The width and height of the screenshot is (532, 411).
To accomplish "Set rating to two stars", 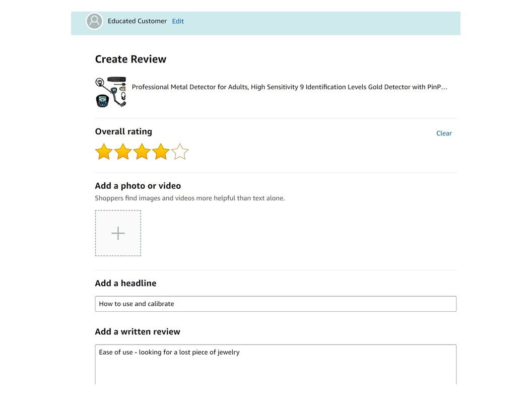I will [x=123, y=152].
